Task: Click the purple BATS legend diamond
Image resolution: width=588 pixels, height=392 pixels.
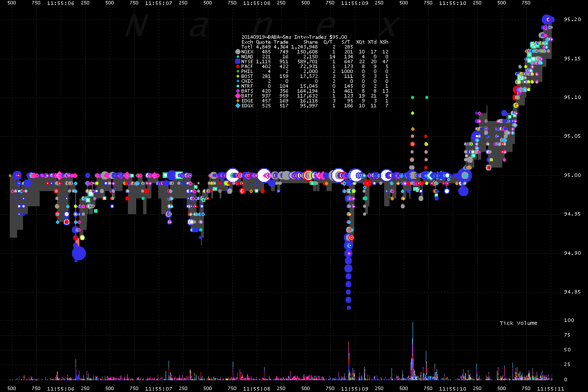Action: coord(238,91)
